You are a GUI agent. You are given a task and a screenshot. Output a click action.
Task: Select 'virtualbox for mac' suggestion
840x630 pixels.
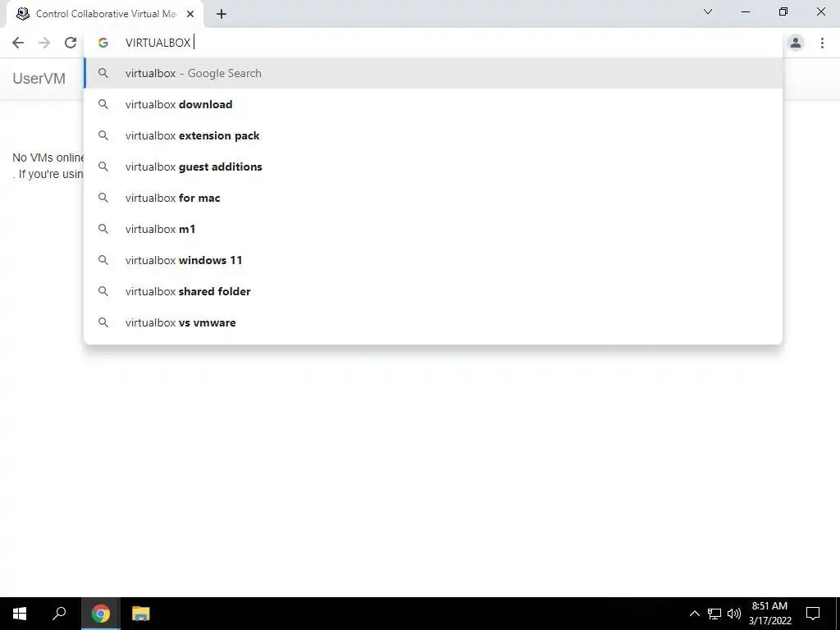click(x=433, y=198)
